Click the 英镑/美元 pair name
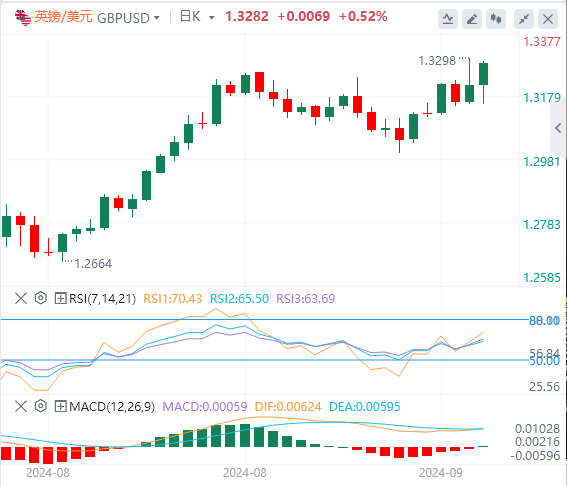 point(64,17)
